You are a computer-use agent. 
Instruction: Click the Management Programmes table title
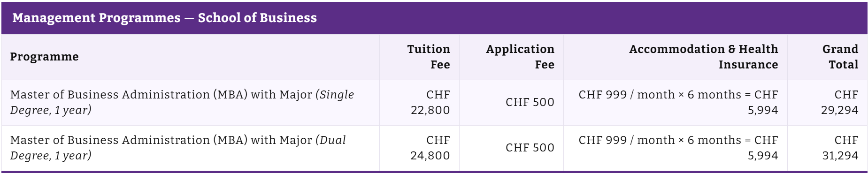click(x=164, y=18)
